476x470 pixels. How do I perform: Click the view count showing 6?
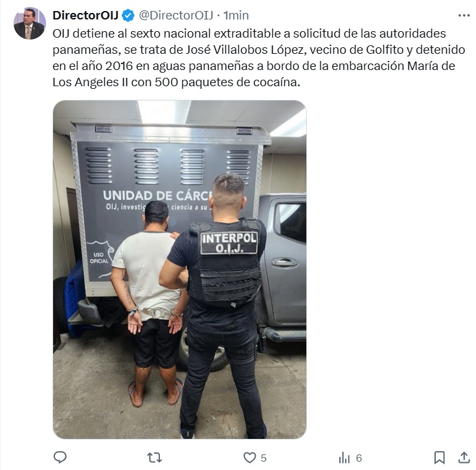pos(359,458)
